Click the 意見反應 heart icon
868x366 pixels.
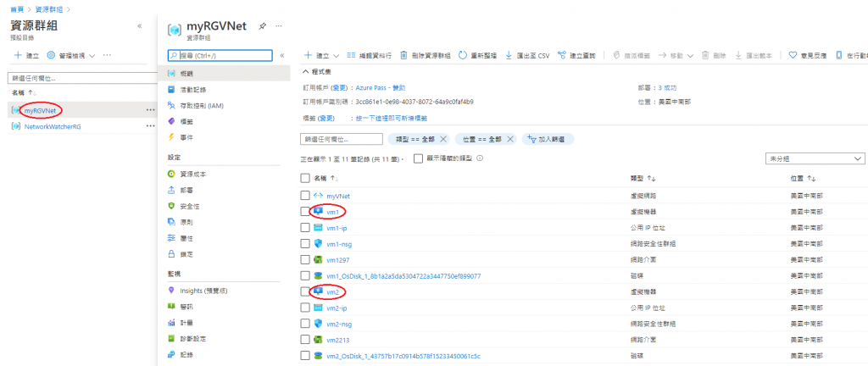[793, 55]
